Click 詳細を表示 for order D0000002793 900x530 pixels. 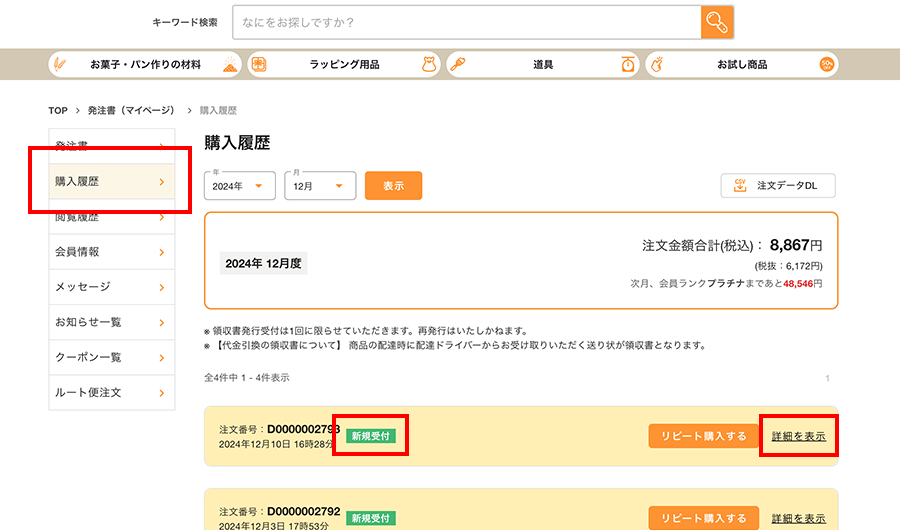tap(798, 437)
